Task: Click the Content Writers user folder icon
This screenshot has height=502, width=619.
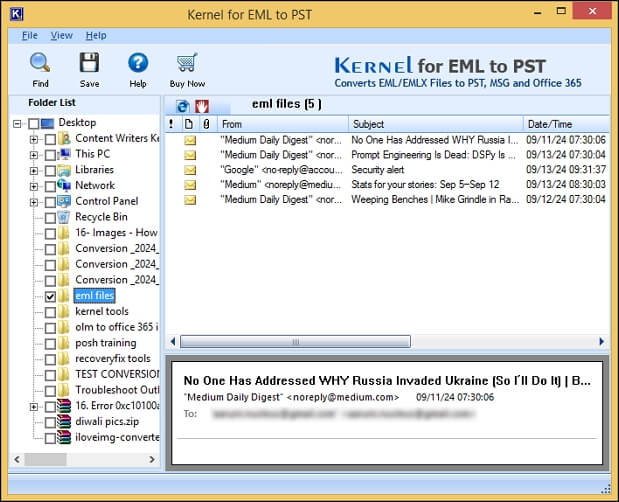Action: (x=64, y=139)
